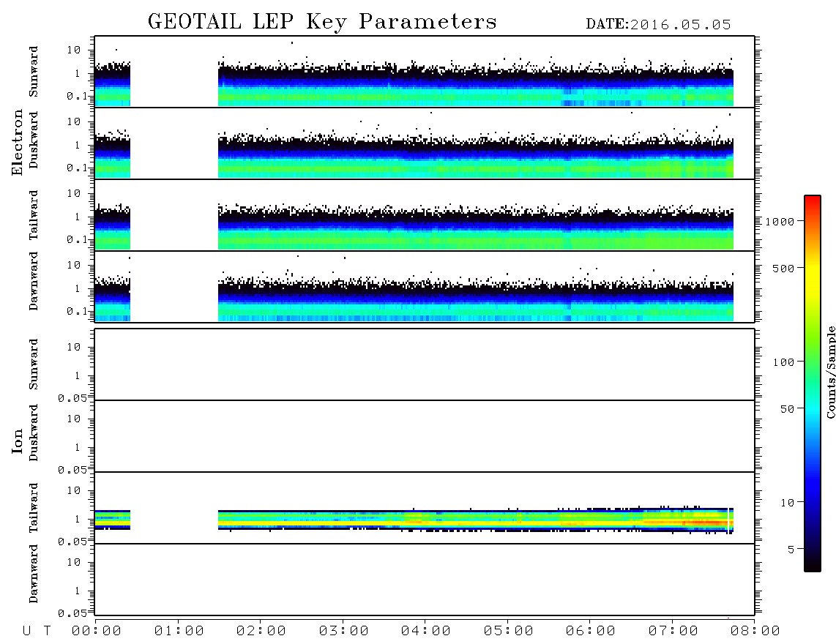This screenshot has width=836, height=644.
Task: Click the Electron Tailward spectrogram panel
Action: (x=425, y=215)
